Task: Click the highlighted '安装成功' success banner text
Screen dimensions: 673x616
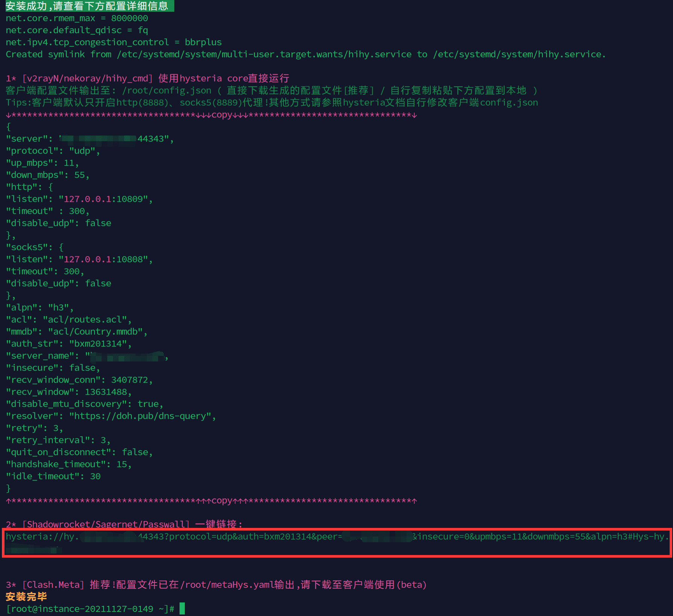Action: pos(90,6)
